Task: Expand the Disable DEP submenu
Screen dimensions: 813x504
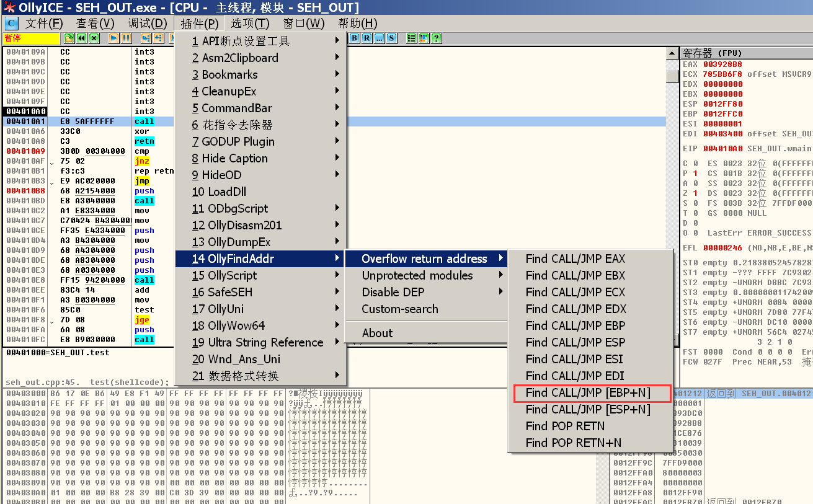Action: [393, 292]
